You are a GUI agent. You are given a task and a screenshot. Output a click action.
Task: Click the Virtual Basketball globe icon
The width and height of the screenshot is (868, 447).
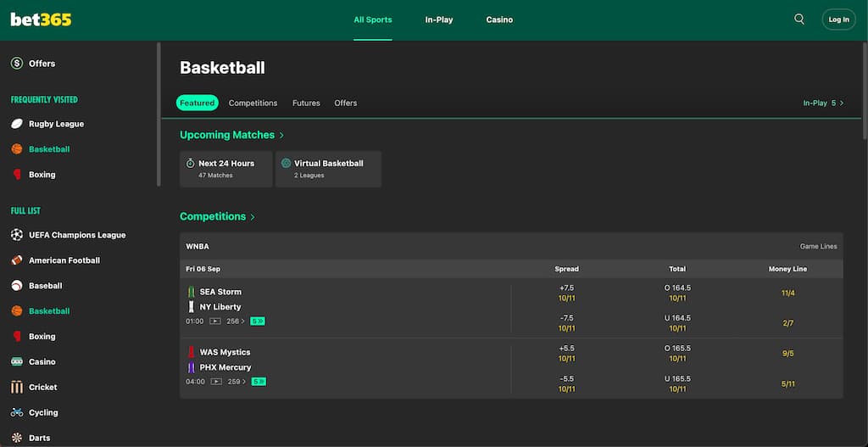(286, 164)
